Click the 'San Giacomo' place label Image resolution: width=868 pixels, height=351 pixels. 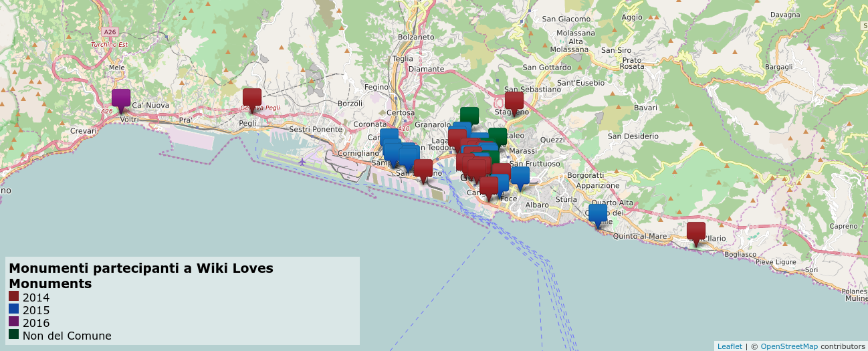click(x=566, y=19)
